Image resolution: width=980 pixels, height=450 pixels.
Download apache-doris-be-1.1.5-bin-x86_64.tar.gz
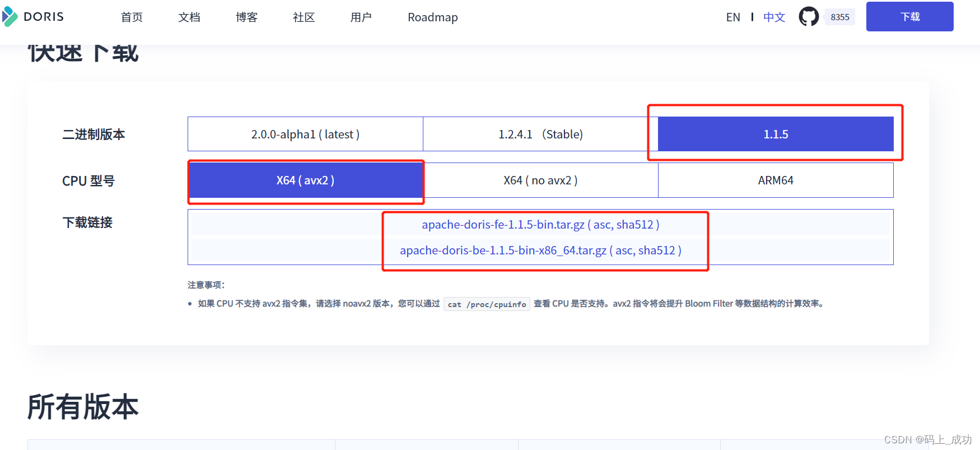click(503, 250)
